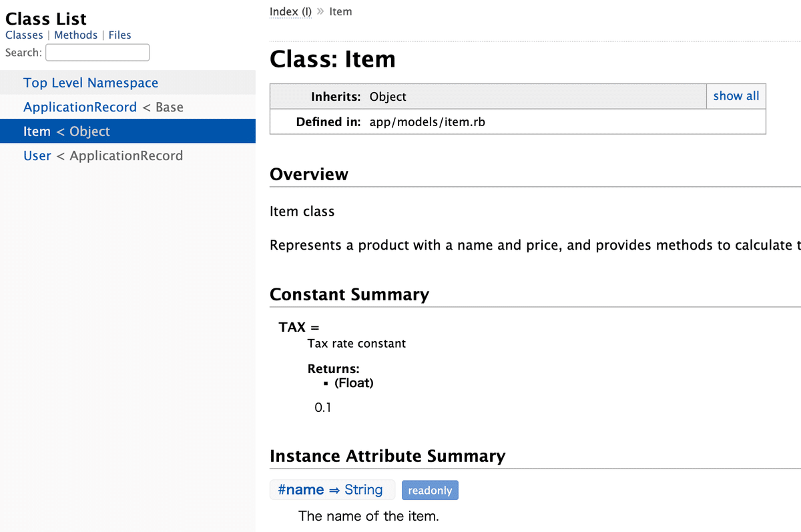Screen dimensions: 801x532
Task: Click the Item breadcrumb text
Action: [340, 11]
